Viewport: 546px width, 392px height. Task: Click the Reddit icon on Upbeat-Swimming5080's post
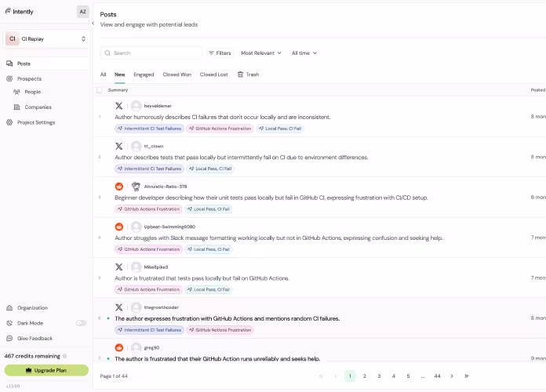(119, 227)
